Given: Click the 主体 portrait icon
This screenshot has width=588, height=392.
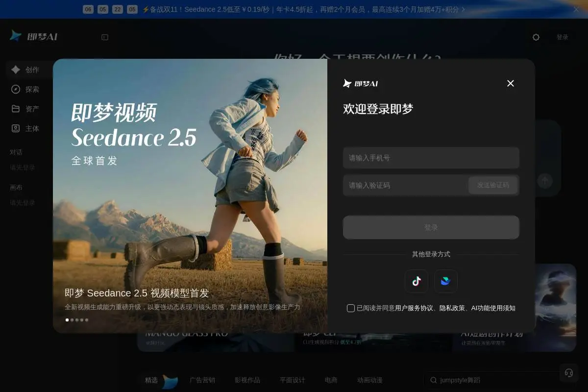Looking at the screenshot, I should pos(16,128).
